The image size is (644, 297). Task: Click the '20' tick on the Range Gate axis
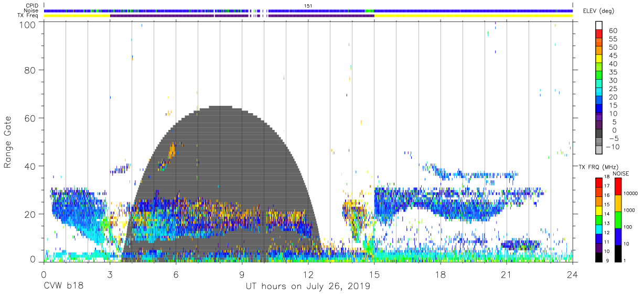coord(29,214)
